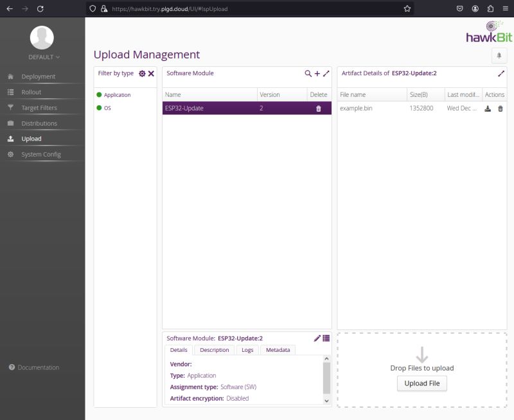Click the Upload File button
Screen dimensions: 514x420
422,383
